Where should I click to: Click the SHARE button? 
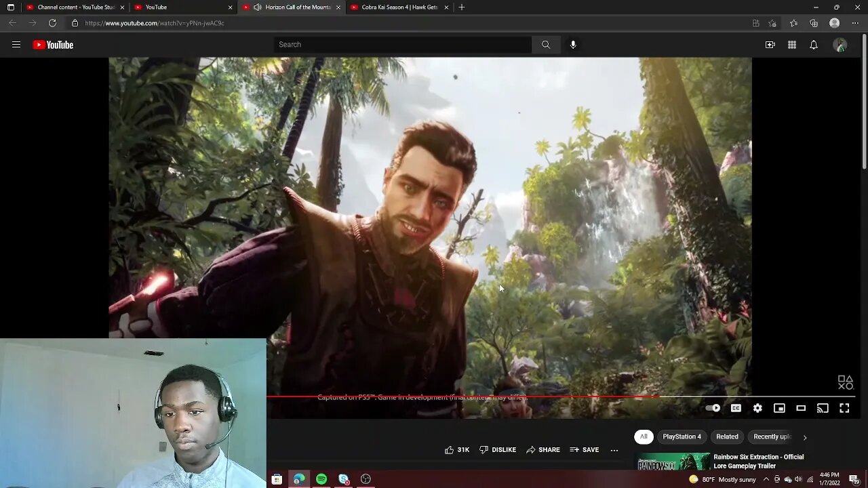(x=542, y=450)
